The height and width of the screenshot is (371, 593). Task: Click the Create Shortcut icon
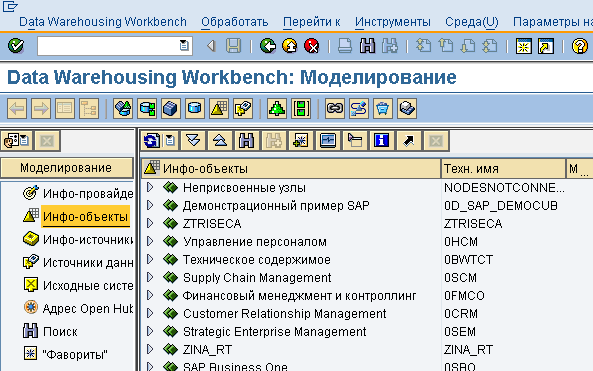pyautogui.click(x=546, y=46)
